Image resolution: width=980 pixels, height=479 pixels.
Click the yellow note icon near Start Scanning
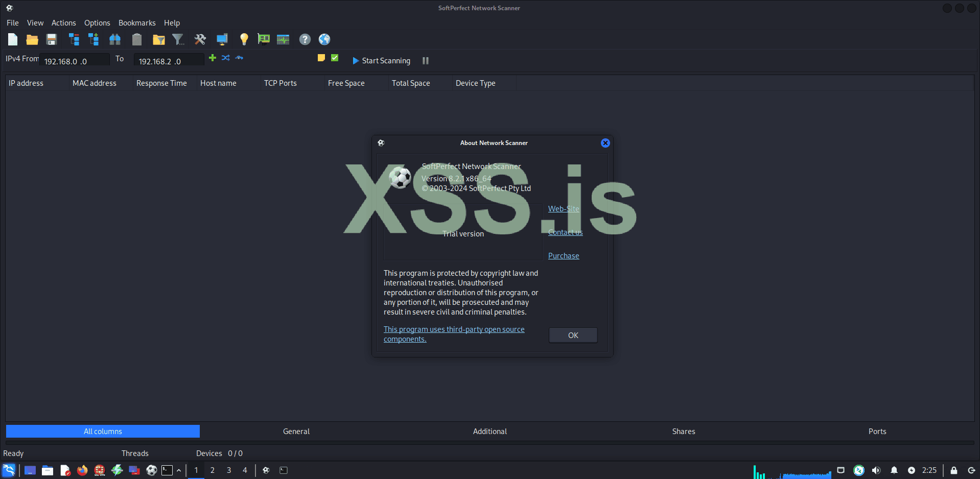point(321,58)
